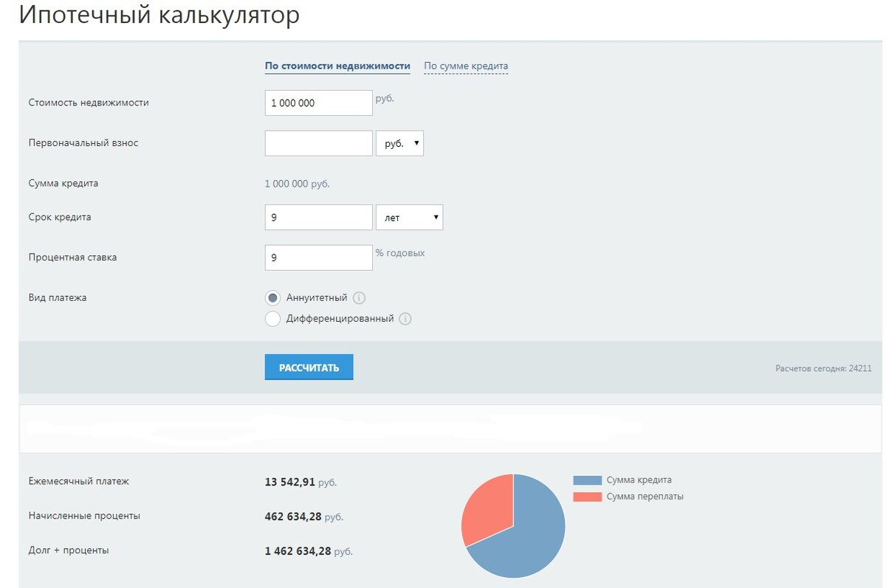Click the Сумма кредита value 1 000 000 руб.
The image size is (886, 588).
[297, 184]
